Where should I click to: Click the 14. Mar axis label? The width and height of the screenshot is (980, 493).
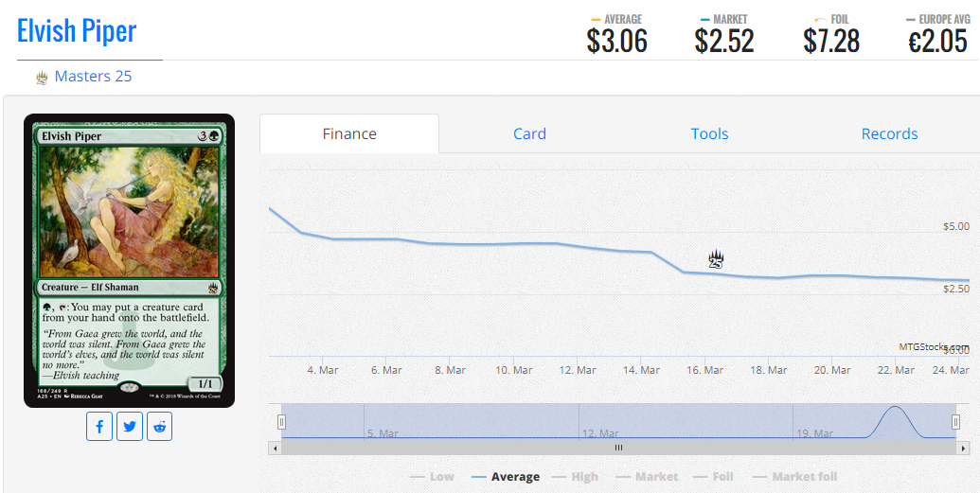point(641,370)
